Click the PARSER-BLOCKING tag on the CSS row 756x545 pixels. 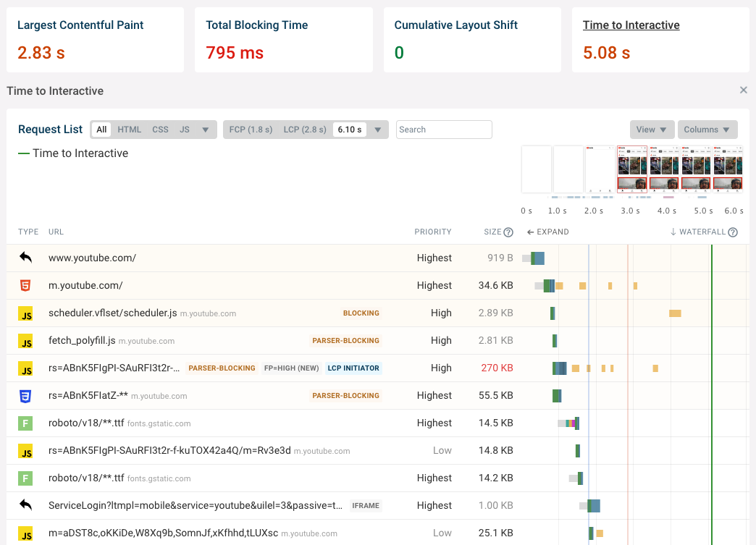345,396
